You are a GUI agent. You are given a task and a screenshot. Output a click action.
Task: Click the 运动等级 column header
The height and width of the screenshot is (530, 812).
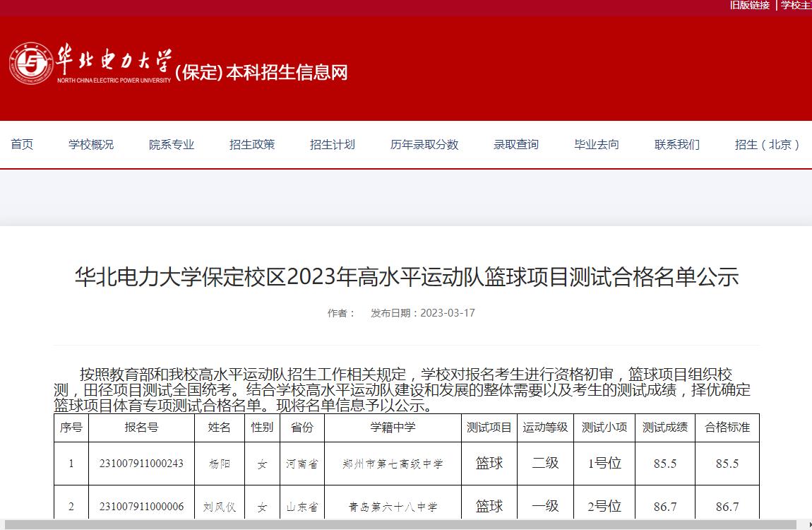point(545,428)
